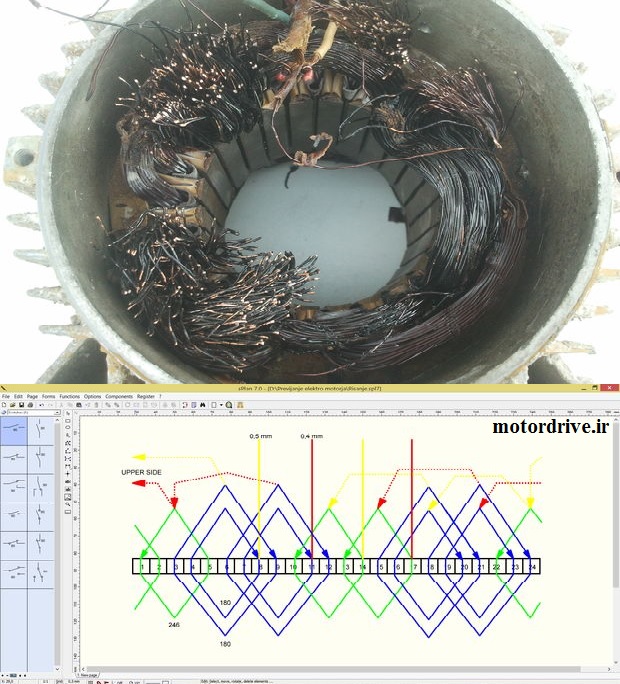This screenshot has height=684, width=620.
Task: Select the third-row vertical changeover switch
Action: click(x=41, y=488)
